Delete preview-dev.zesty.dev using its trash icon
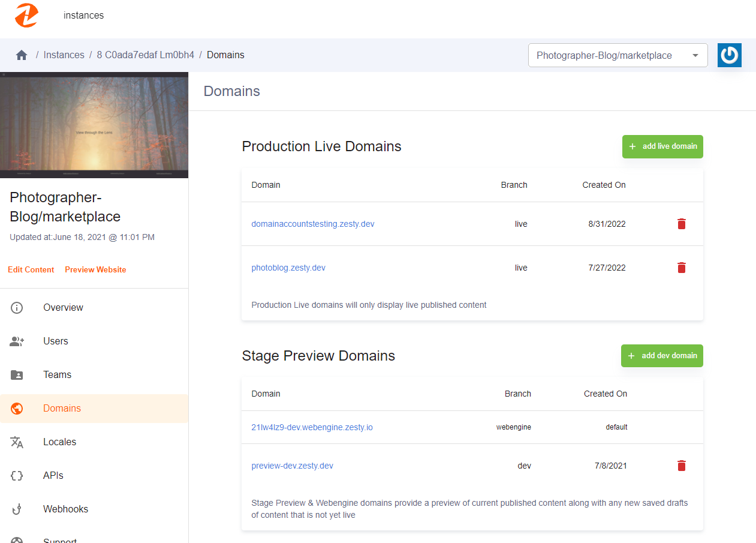This screenshot has height=543, width=756. [681, 465]
